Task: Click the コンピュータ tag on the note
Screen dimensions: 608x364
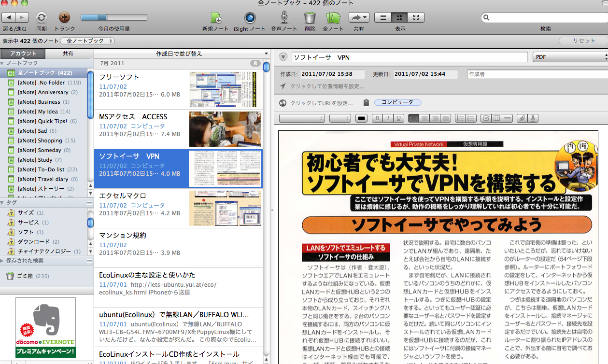Action: pos(397,102)
